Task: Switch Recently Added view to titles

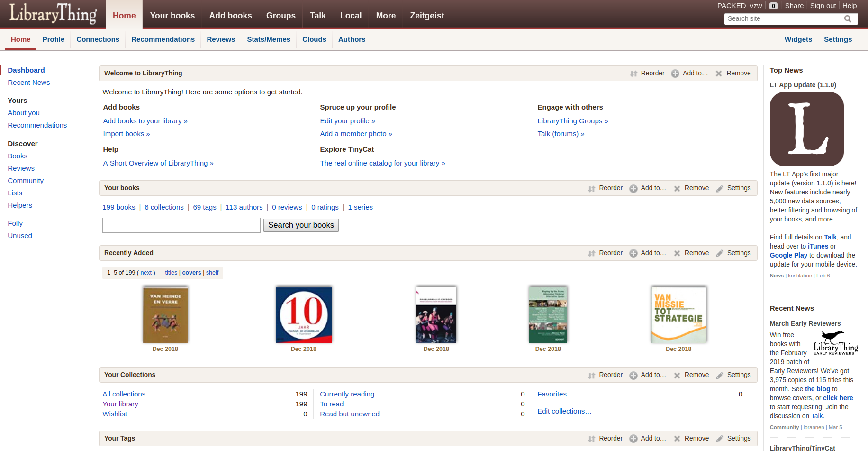Action: coord(171,273)
